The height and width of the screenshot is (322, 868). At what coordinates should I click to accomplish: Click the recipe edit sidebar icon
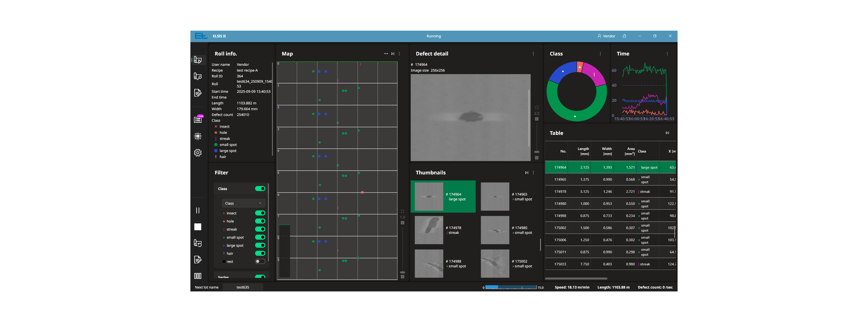point(198,93)
